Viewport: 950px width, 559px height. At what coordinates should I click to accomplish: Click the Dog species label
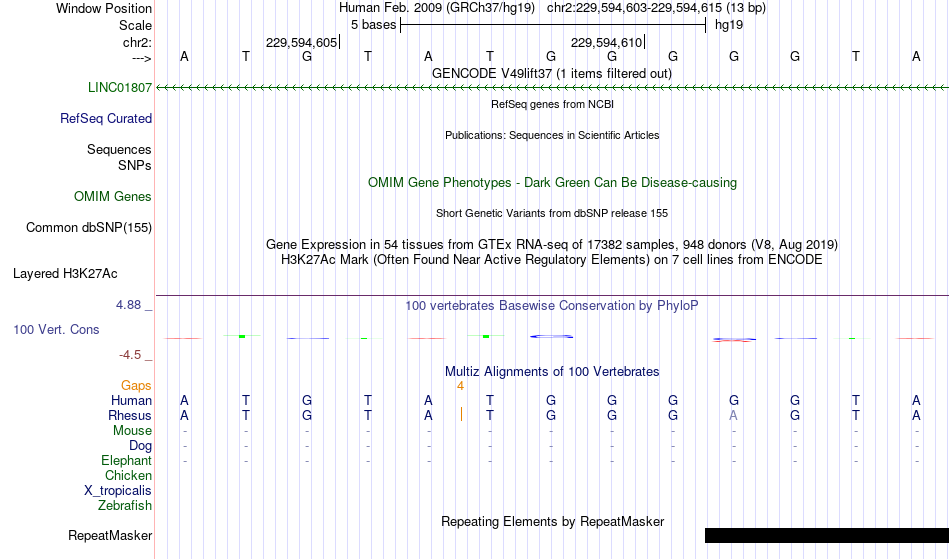tap(140, 446)
